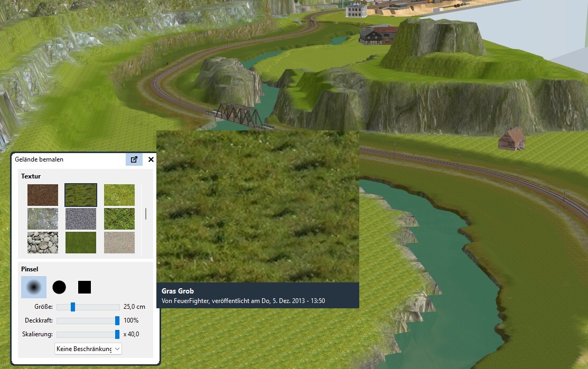Select the cobblestone rocks texture
The width and height of the screenshot is (588, 369).
(x=43, y=242)
